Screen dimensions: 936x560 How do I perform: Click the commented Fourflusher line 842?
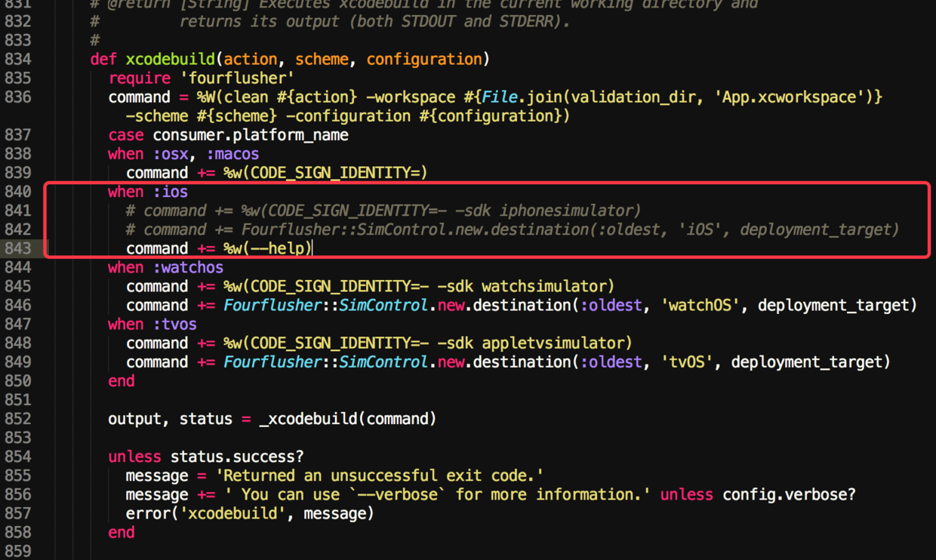coord(513,229)
